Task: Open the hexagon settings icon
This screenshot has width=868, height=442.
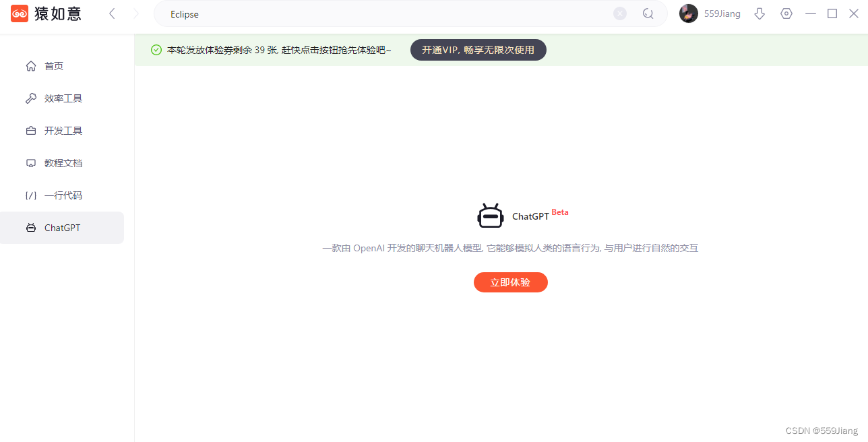Action: [x=786, y=13]
